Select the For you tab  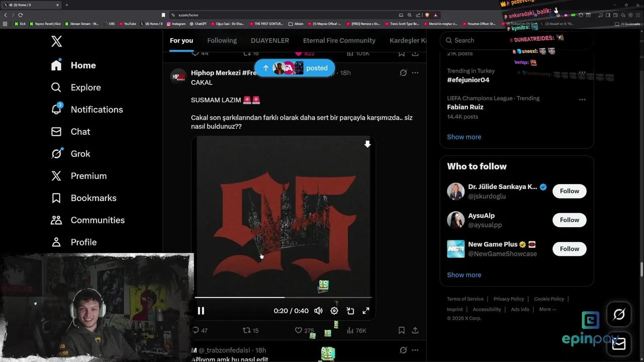point(181,40)
